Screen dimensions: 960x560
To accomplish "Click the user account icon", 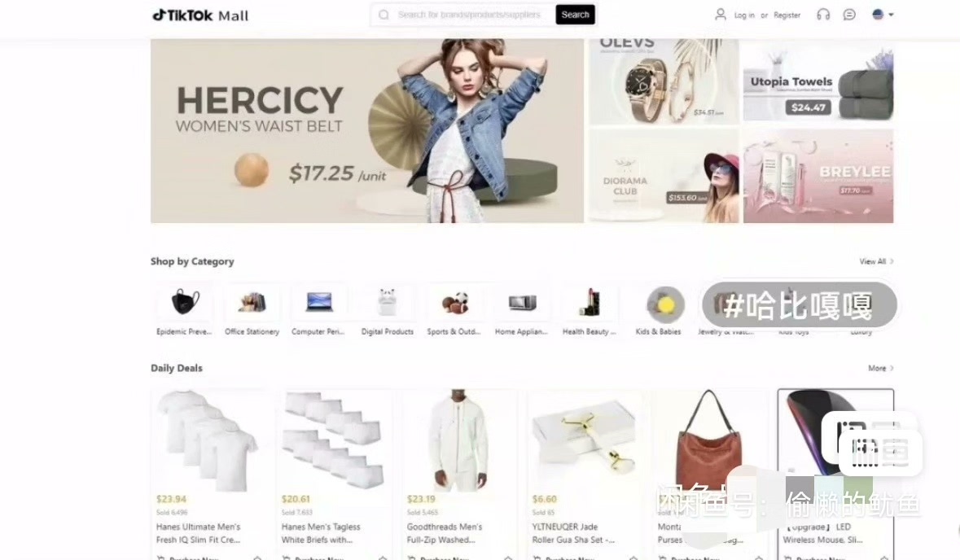I will (721, 15).
